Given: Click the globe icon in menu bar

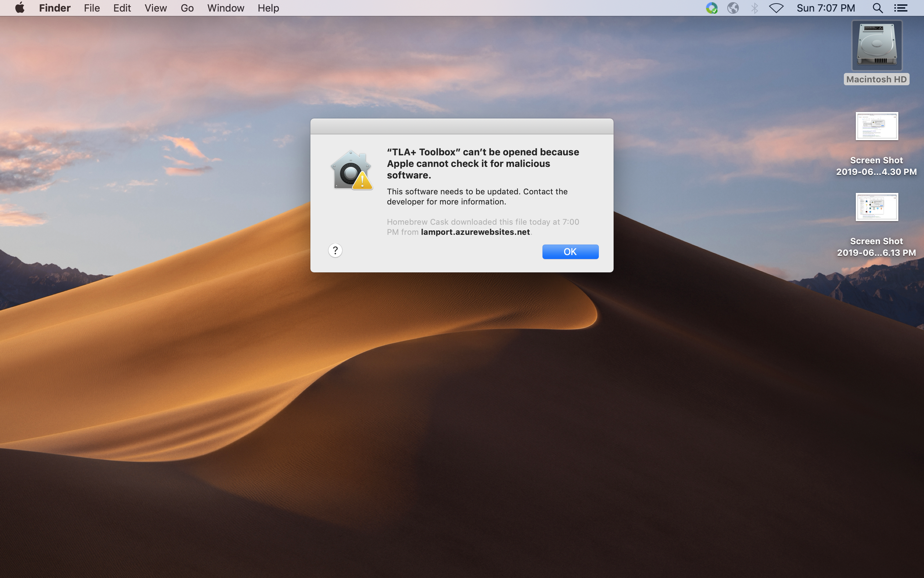Looking at the screenshot, I should 733,8.
